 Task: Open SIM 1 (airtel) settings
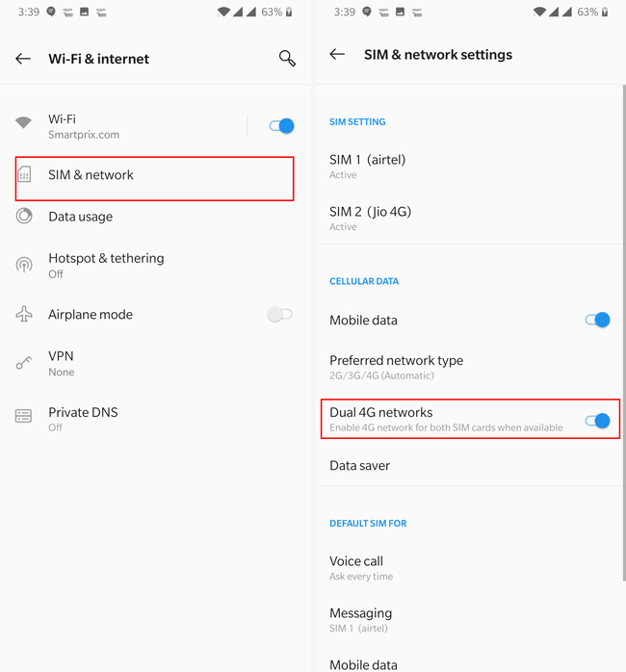(x=470, y=167)
